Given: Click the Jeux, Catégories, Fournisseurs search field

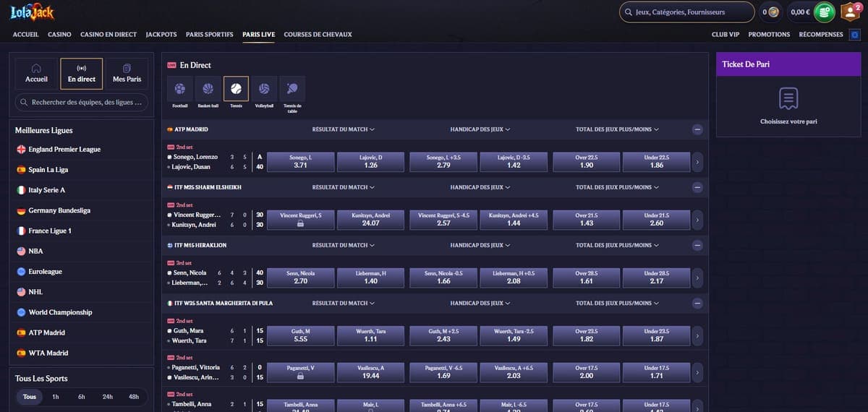Looking at the screenshot, I should pos(686,12).
